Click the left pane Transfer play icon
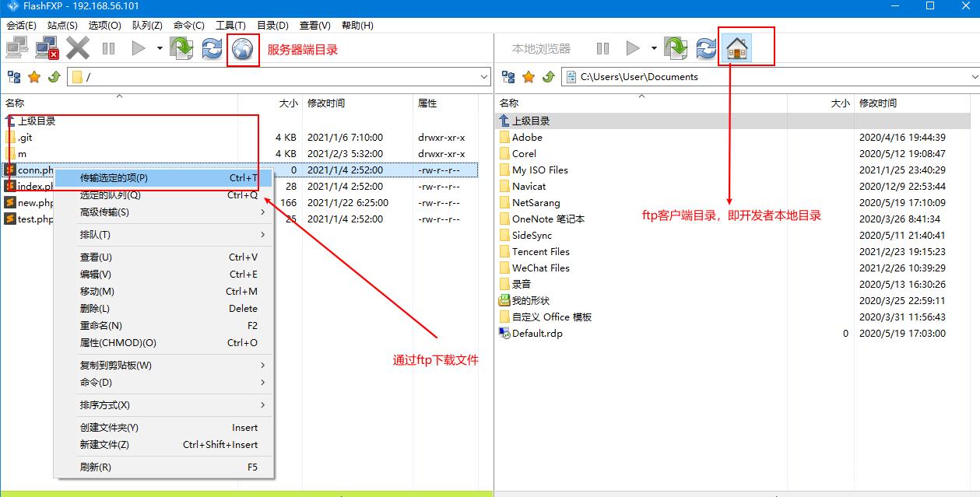 tap(139, 49)
